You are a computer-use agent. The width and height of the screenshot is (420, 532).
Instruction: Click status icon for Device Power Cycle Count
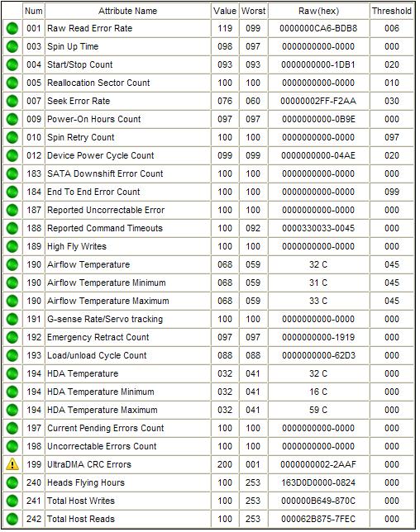point(12,156)
